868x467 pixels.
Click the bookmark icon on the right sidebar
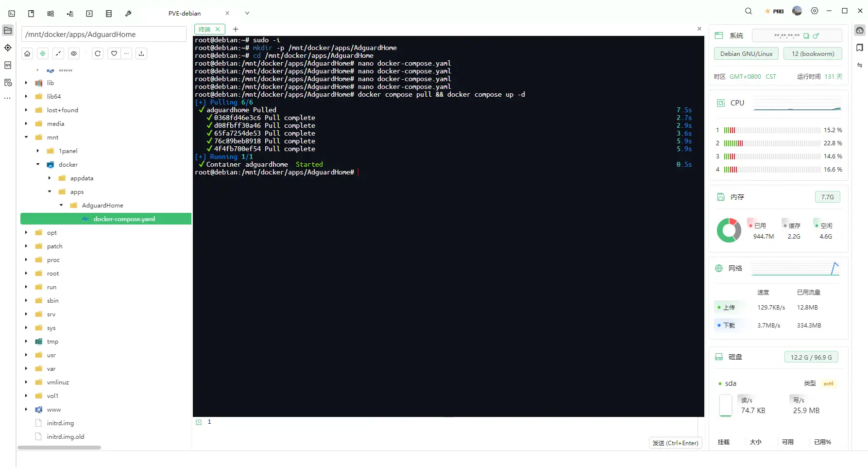[x=860, y=48]
